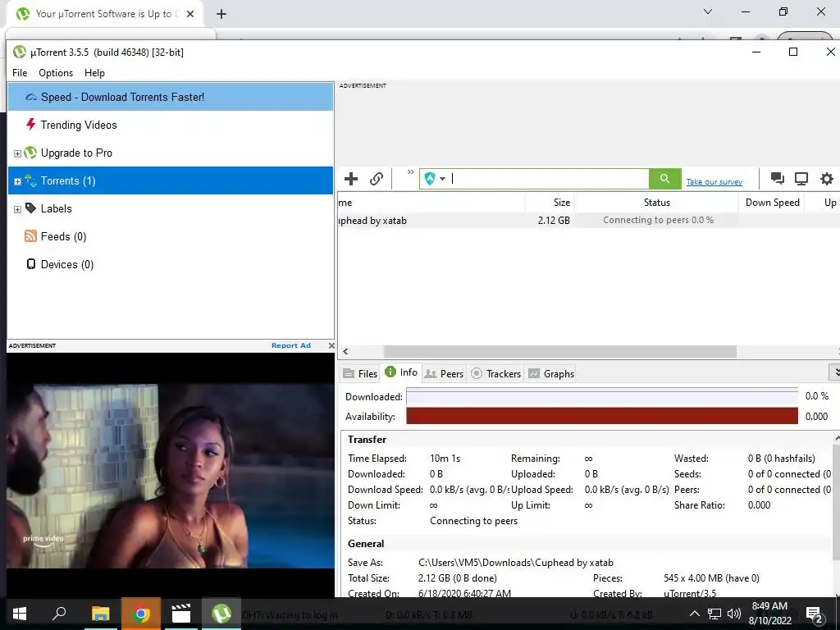Click the volume speaker tray icon

coord(734,614)
